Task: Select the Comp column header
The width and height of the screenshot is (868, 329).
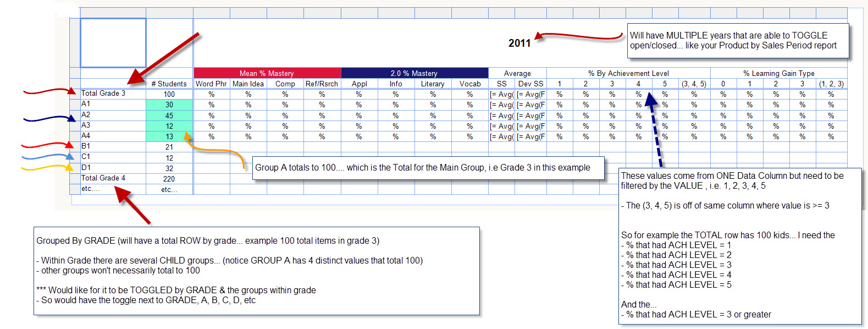Action: click(285, 84)
